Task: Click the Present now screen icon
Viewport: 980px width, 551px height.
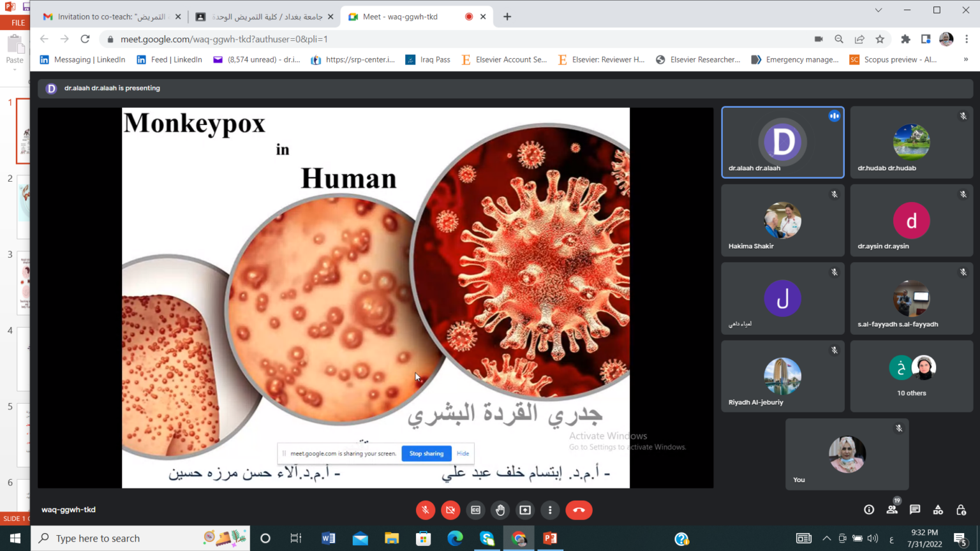Action: (x=525, y=510)
